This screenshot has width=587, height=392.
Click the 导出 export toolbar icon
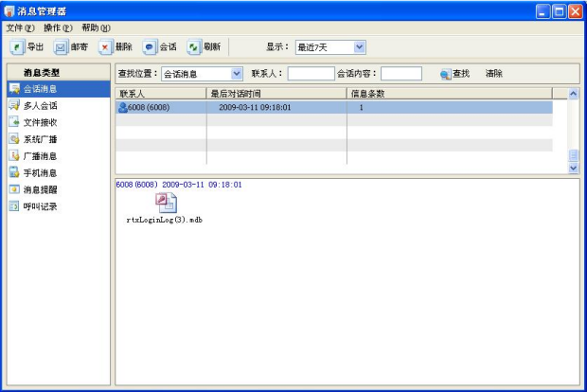17,47
